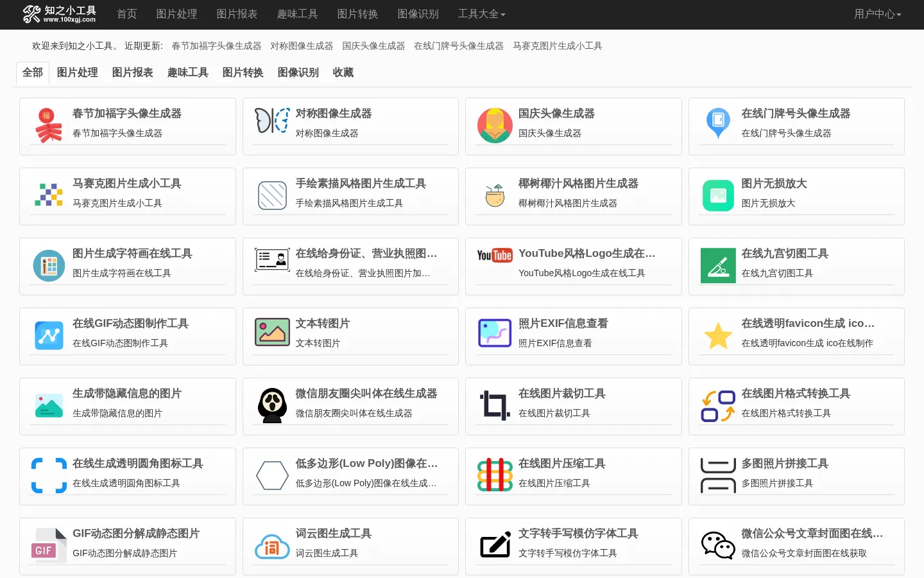Open the ID card icon for 在线给身份证、营业执照图
The image size is (924, 578).
click(272, 259)
